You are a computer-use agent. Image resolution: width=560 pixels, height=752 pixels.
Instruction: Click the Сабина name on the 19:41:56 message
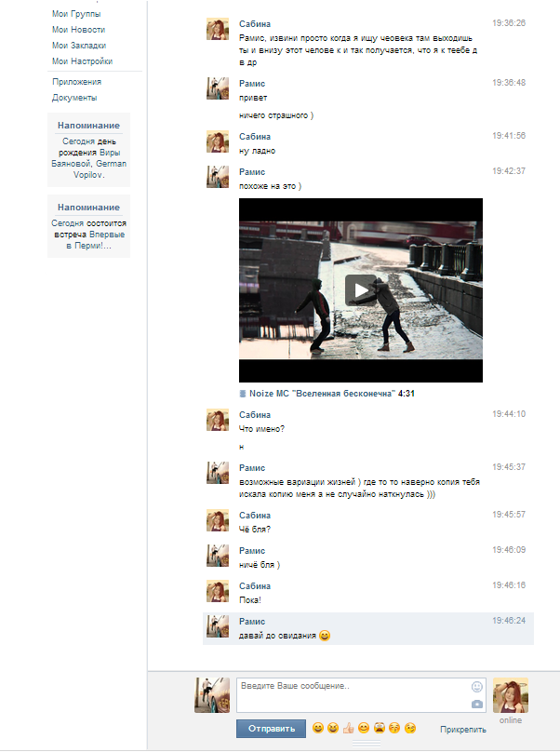tap(255, 137)
